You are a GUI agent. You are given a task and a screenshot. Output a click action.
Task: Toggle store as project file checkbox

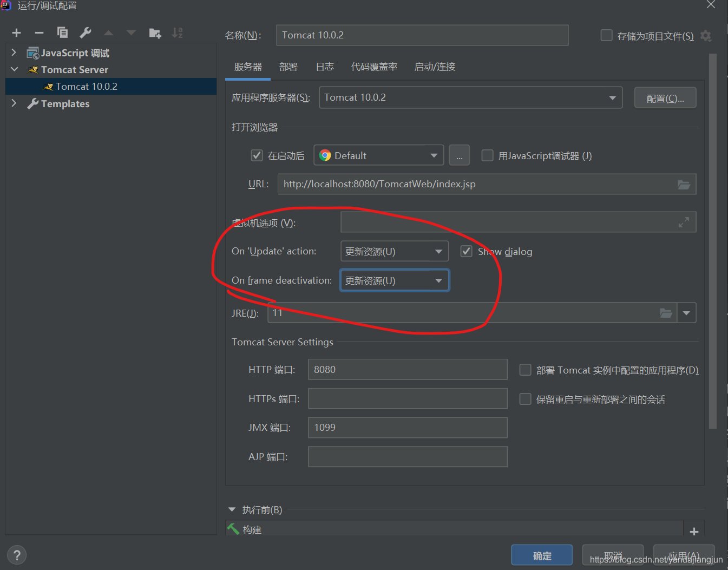pos(607,36)
